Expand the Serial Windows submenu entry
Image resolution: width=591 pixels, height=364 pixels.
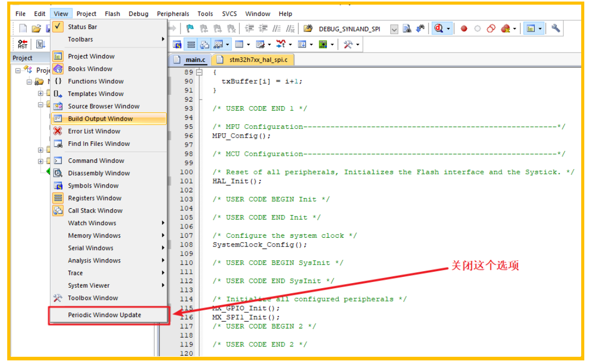coord(109,247)
